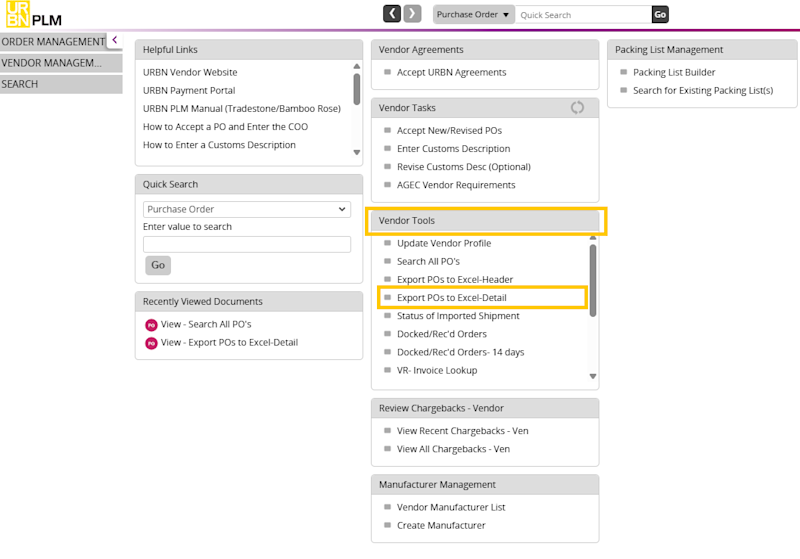Click the top Quick Search field
The width and height of the screenshot is (800, 559).
[x=583, y=15]
